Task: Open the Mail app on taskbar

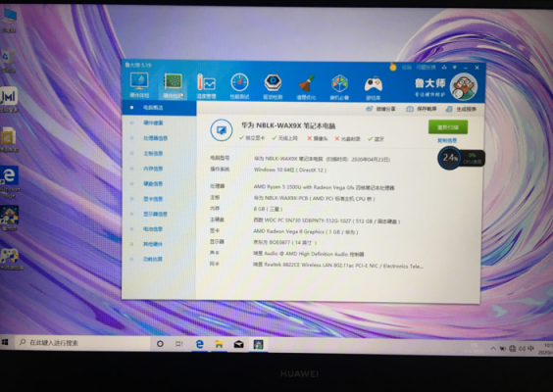Action: point(239,344)
